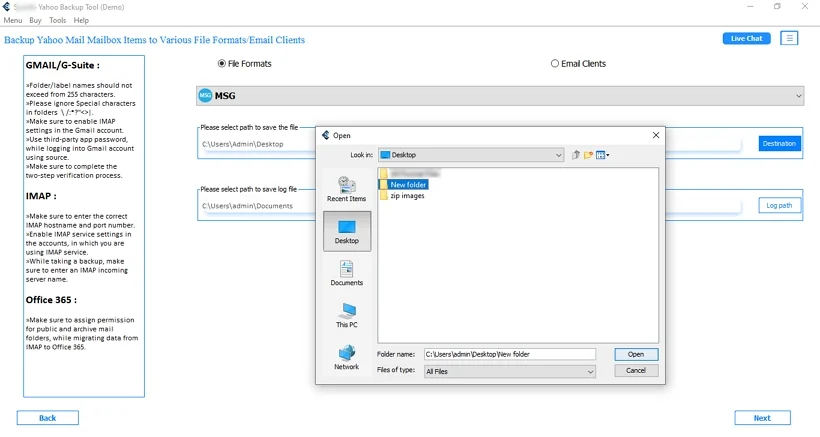Image resolution: width=820 pixels, height=437 pixels.
Task: Go to Recent Items in dialog sidebar
Action: tap(346, 189)
